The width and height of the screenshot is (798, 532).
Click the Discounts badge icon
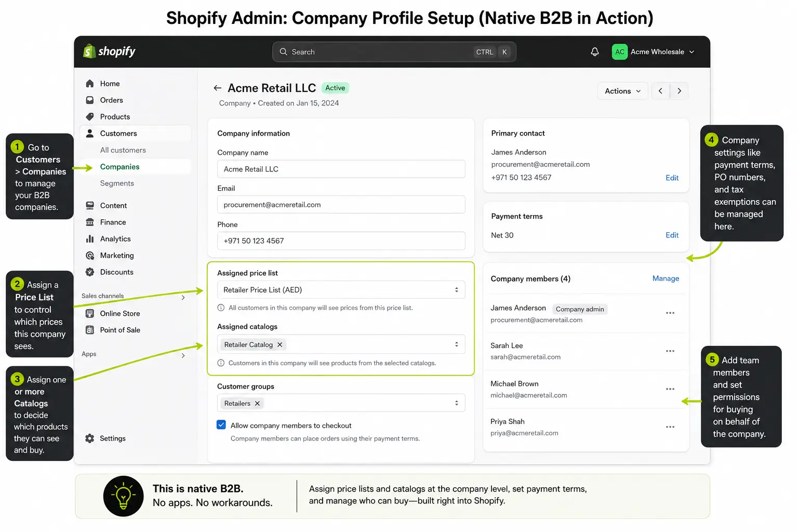point(90,272)
